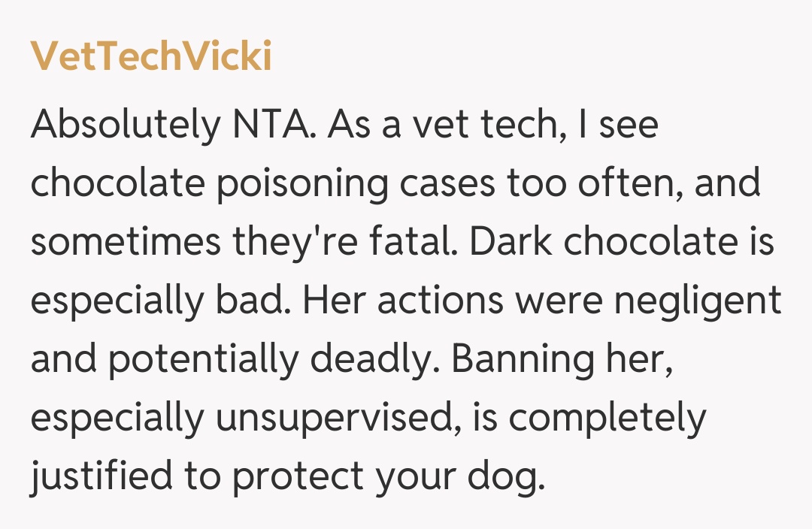Click the word "Absolutely" in the comment
The height and width of the screenshot is (529, 812).
(121, 125)
